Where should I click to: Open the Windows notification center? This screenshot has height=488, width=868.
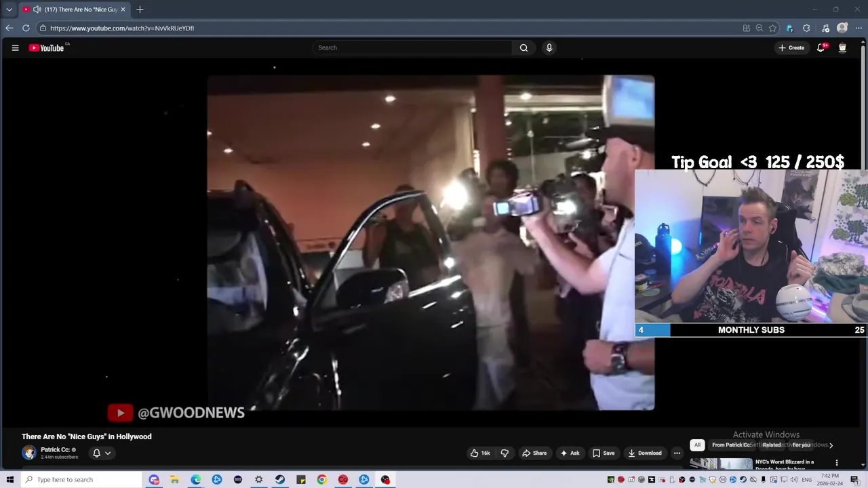coord(854,480)
